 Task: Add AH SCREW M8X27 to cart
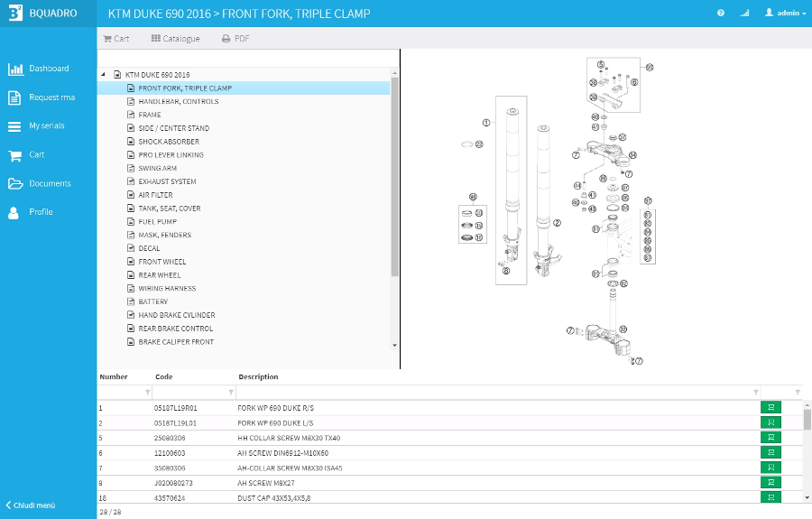point(770,483)
